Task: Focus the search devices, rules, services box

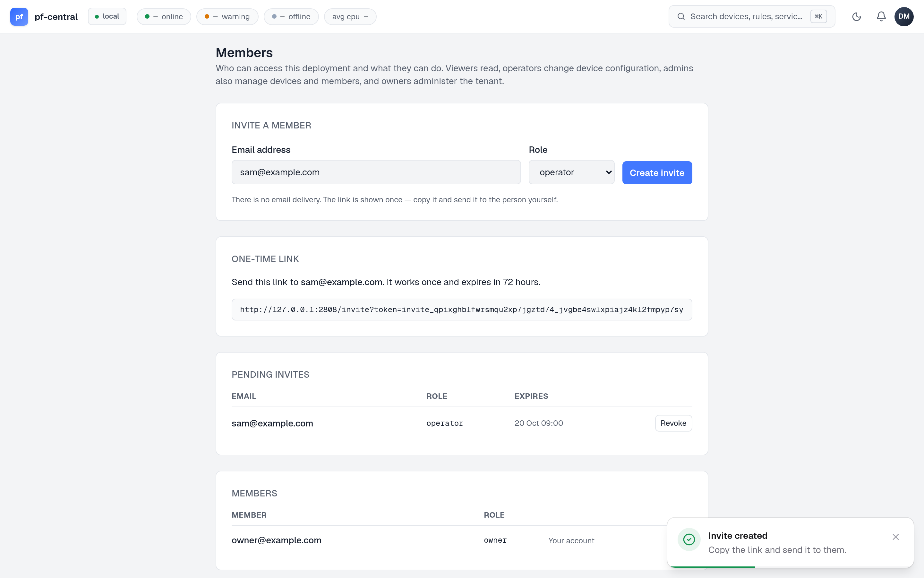Action: pos(751,16)
